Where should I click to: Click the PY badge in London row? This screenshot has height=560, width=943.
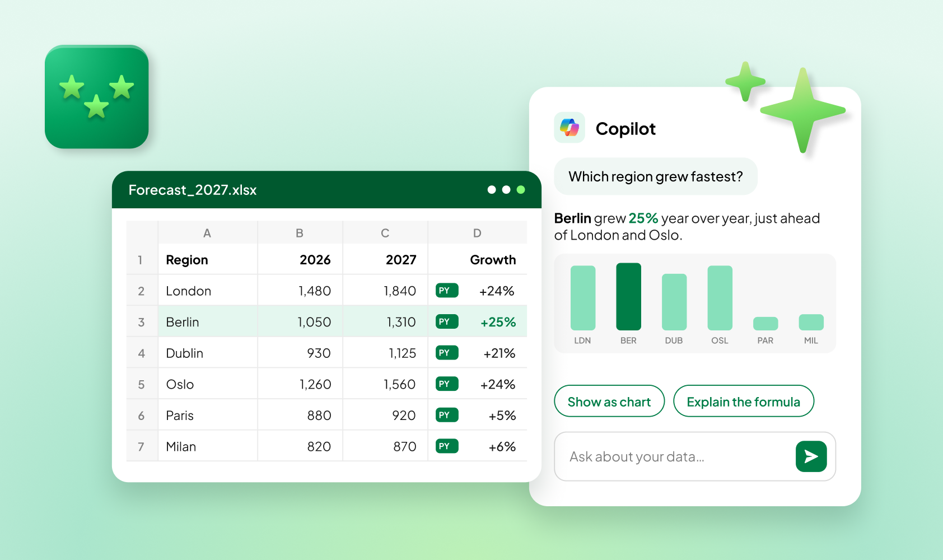coord(447,291)
